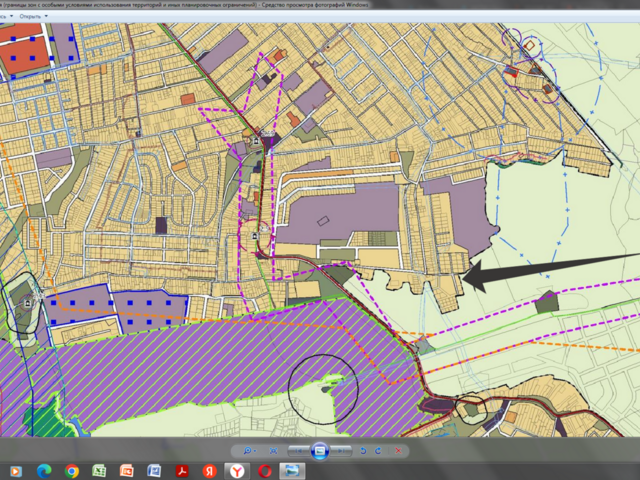
Task: Rotate image clockwise
Action: coord(379,451)
